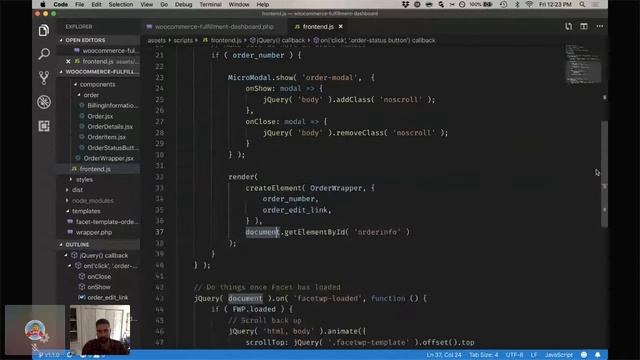
Task: Jump to order_edit_link in the Outline
Action: [107, 298]
